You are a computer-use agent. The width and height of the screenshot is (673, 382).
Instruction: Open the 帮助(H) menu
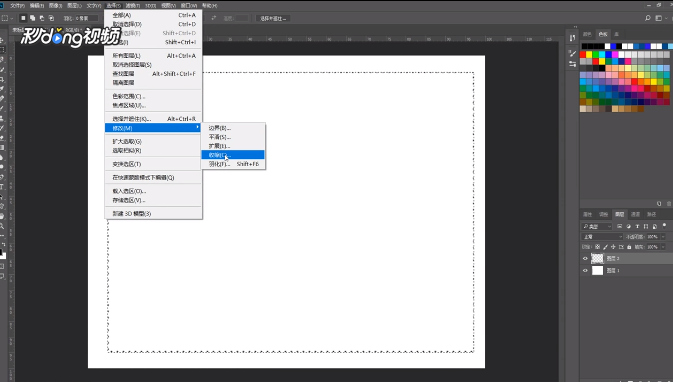[x=209, y=6]
